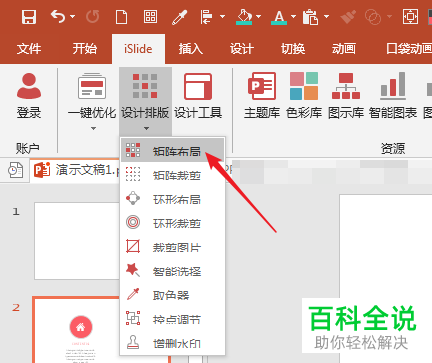Open the 图示库 diagram library
Screen dimensions: 432x363
[346, 96]
